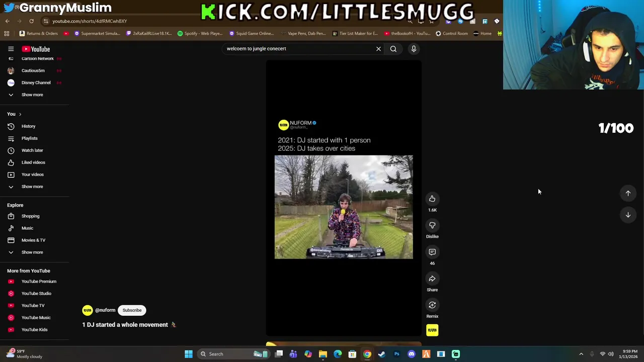Go to previous short with up arrow
Screen dimensions: 644x362
(x=628, y=193)
